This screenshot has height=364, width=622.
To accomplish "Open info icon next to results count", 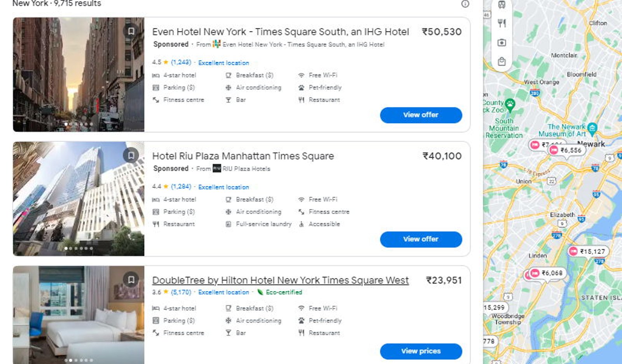I will [x=465, y=4].
